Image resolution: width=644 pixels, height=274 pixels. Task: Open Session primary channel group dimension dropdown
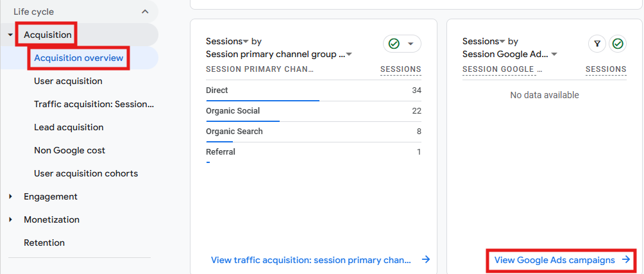click(x=279, y=55)
